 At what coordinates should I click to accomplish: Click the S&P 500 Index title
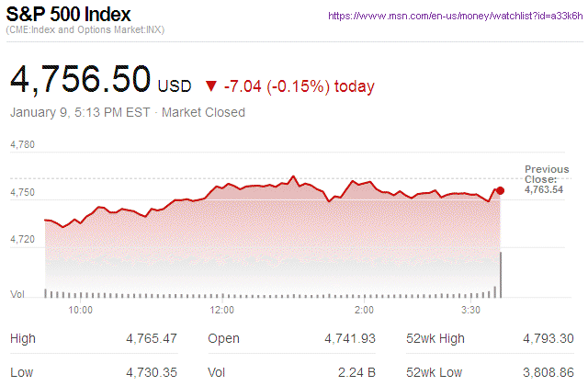69,16
